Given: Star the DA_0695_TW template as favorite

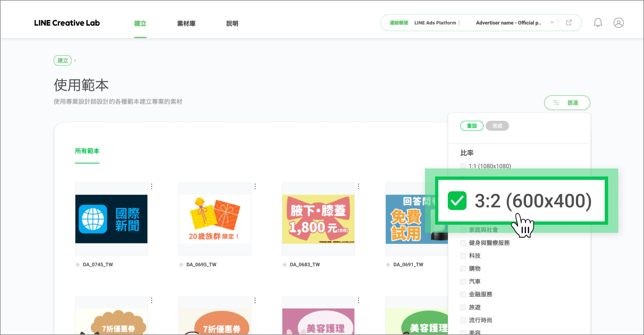Looking at the screenshot, I should (181, 265).
